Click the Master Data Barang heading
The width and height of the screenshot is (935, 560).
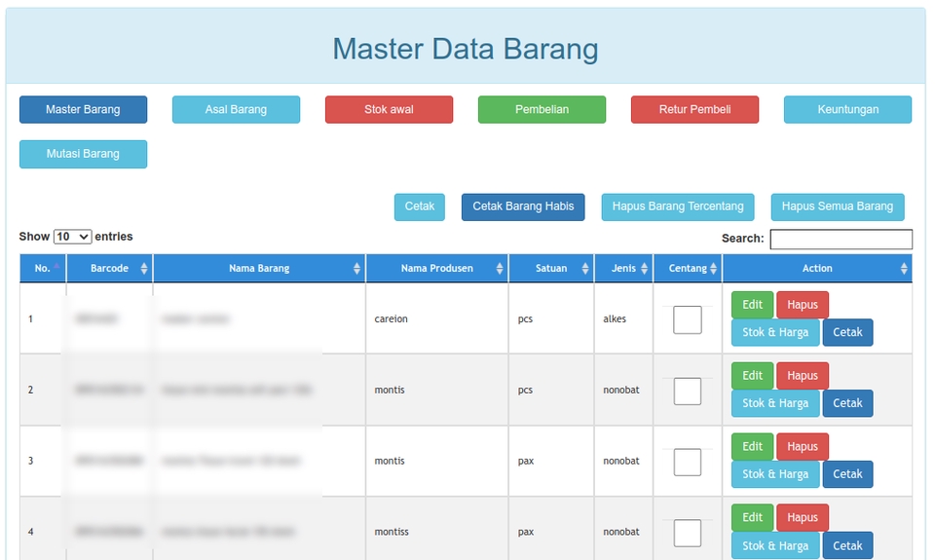(466, 49)
